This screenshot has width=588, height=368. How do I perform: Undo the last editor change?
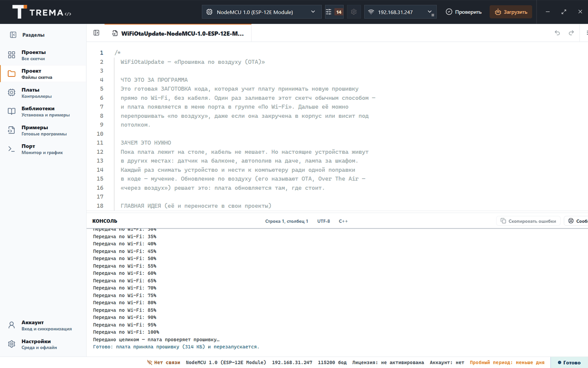click(557, 33)
